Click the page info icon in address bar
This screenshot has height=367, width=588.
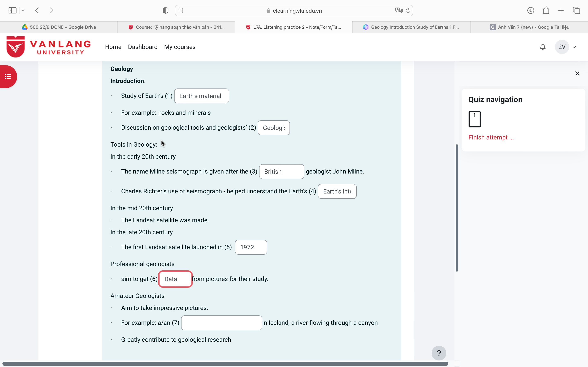click(x=181, y=11)
